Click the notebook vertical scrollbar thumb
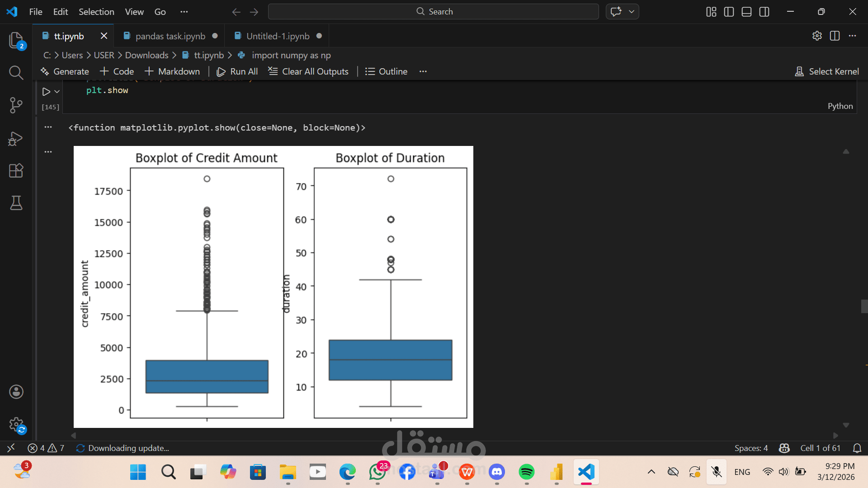Viewport: 868px width, 488px height. [x=864, y=306]
